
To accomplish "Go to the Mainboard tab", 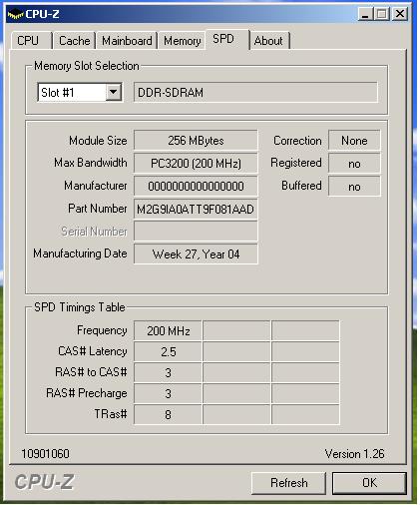I will coord(127,41).
